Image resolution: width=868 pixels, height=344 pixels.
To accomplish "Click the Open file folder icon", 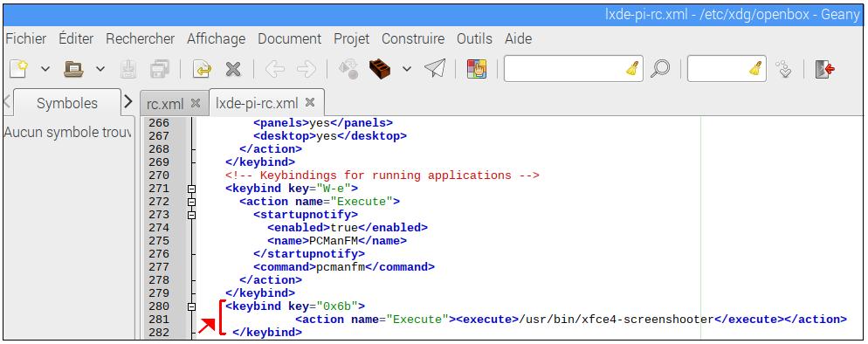I will click(x=73, y=69).
